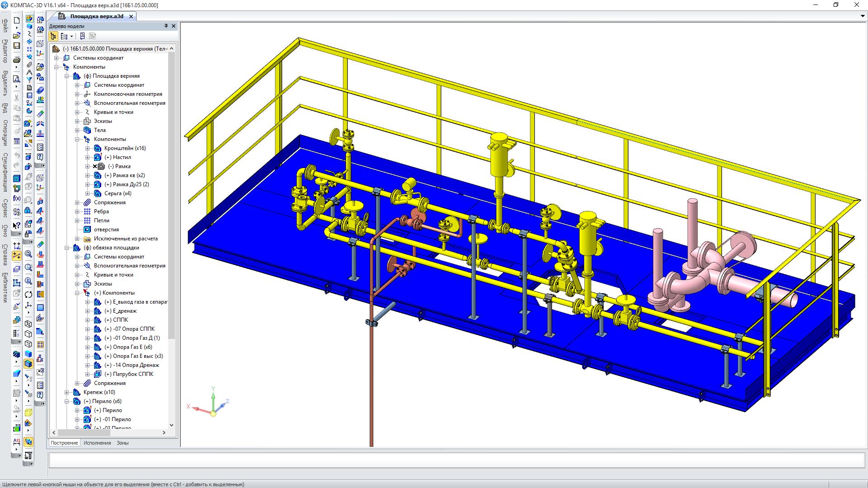Click the context Help cursor icon
Viewport: 868px width, 488px height.
click(17, 225)
